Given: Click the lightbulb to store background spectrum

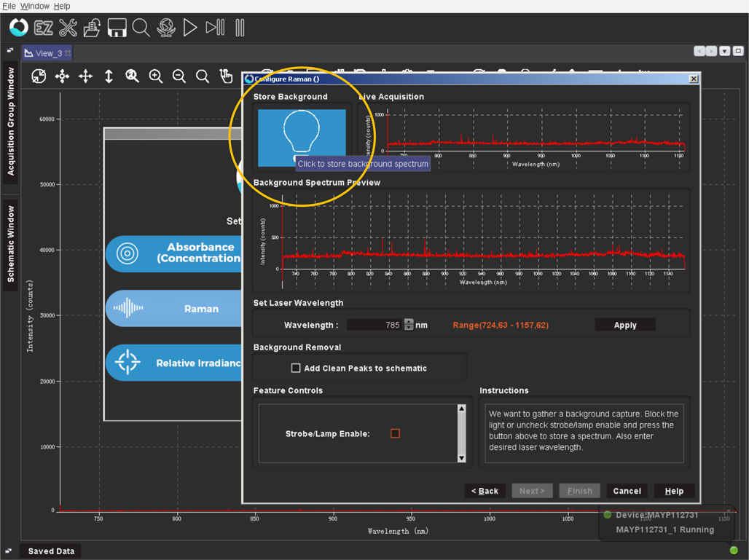Looking at the screenshot, I should 302,138.
